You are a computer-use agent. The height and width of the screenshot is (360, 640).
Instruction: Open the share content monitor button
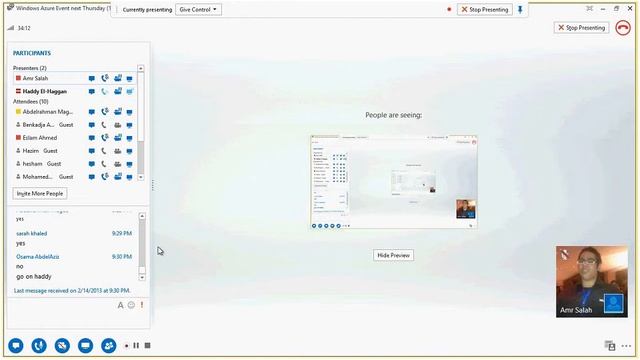click(85, 346)
